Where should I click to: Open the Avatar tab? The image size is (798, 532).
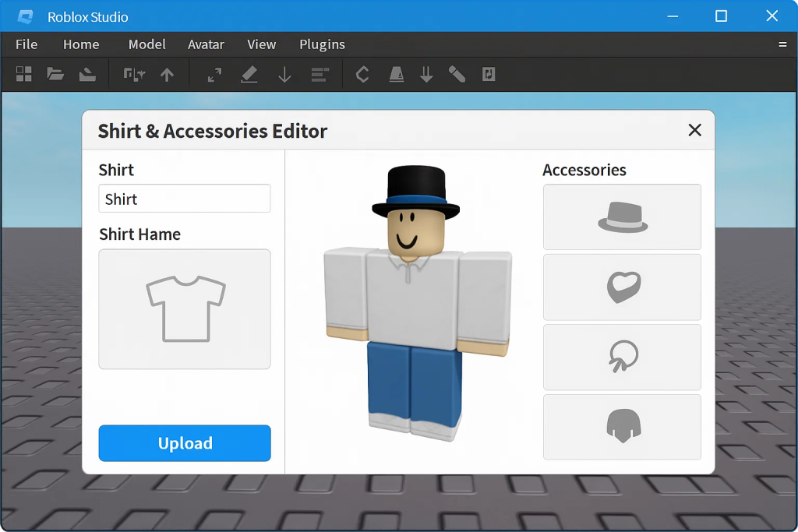(206, 44)
